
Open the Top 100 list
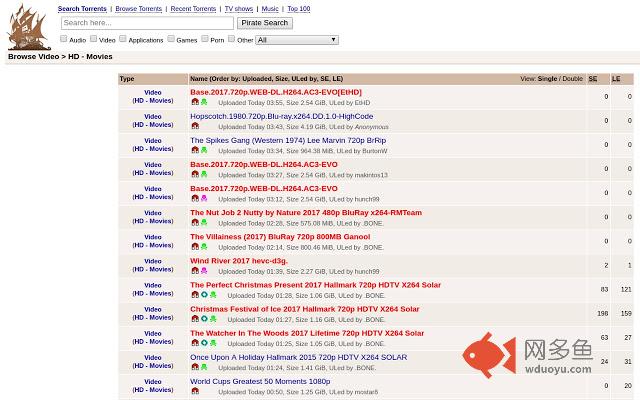point(299,9)
